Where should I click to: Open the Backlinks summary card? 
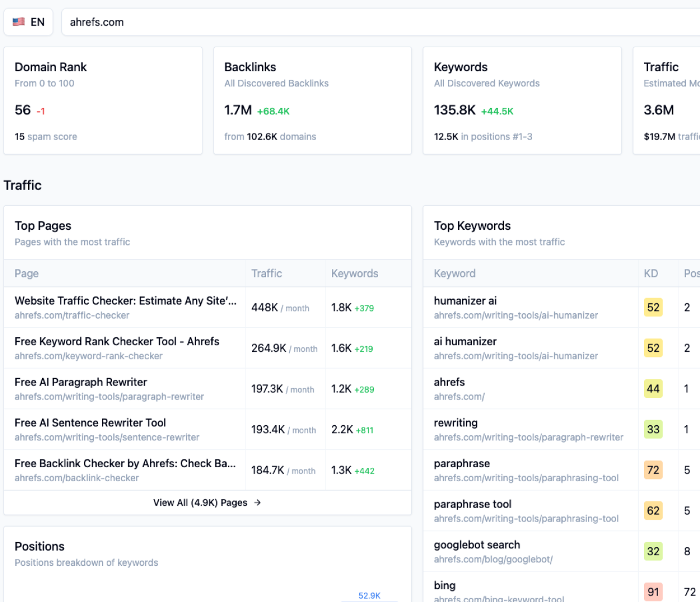(x=312, y=101)
